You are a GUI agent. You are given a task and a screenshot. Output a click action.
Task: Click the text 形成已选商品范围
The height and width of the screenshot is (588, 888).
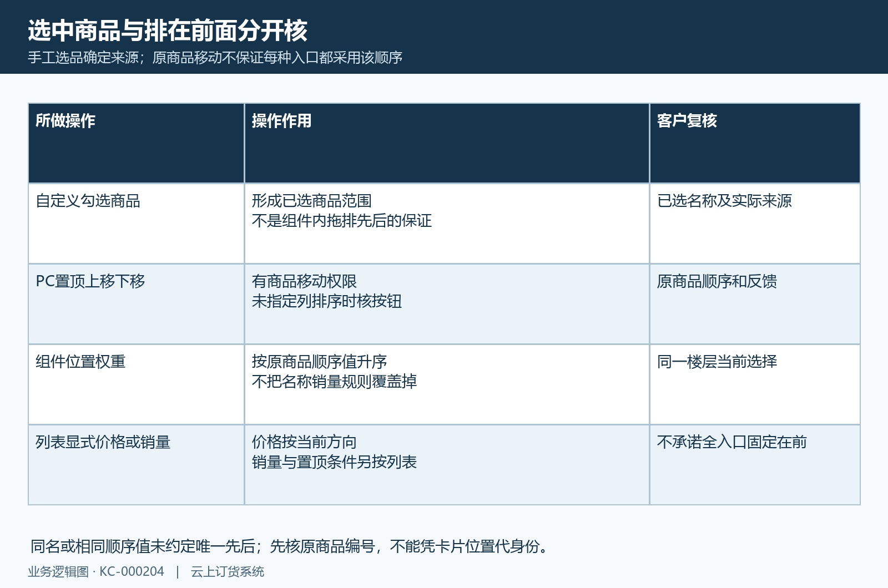(311, 201)
